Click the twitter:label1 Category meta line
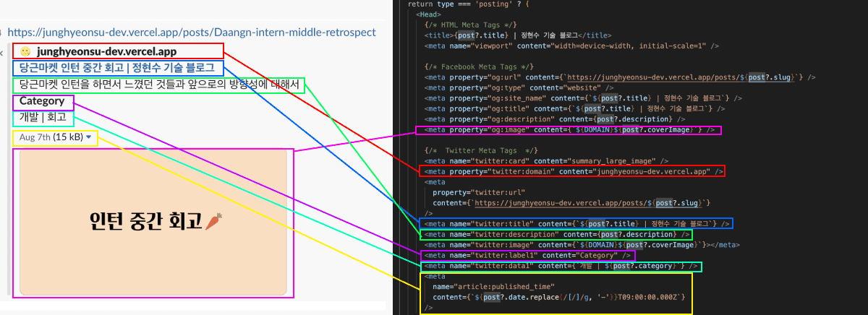Viewport: 868px width, 315px height. (528, 255)
